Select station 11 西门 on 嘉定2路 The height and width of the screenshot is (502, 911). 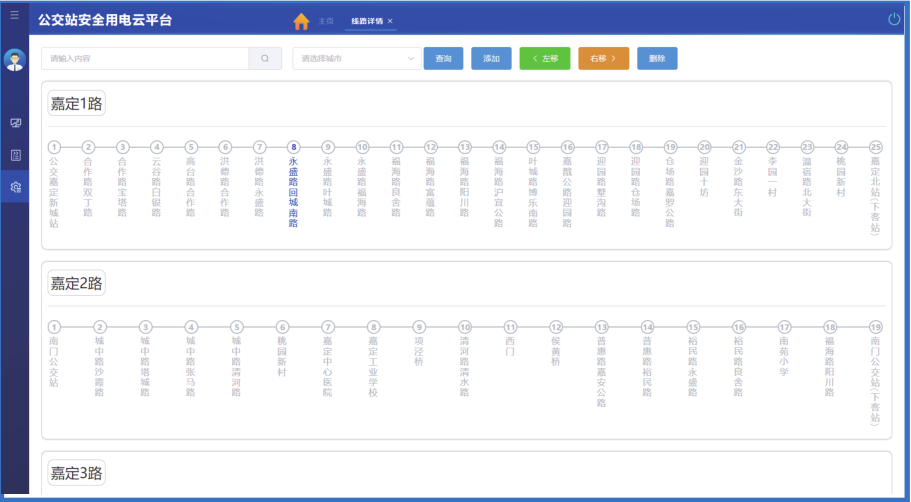511,327
